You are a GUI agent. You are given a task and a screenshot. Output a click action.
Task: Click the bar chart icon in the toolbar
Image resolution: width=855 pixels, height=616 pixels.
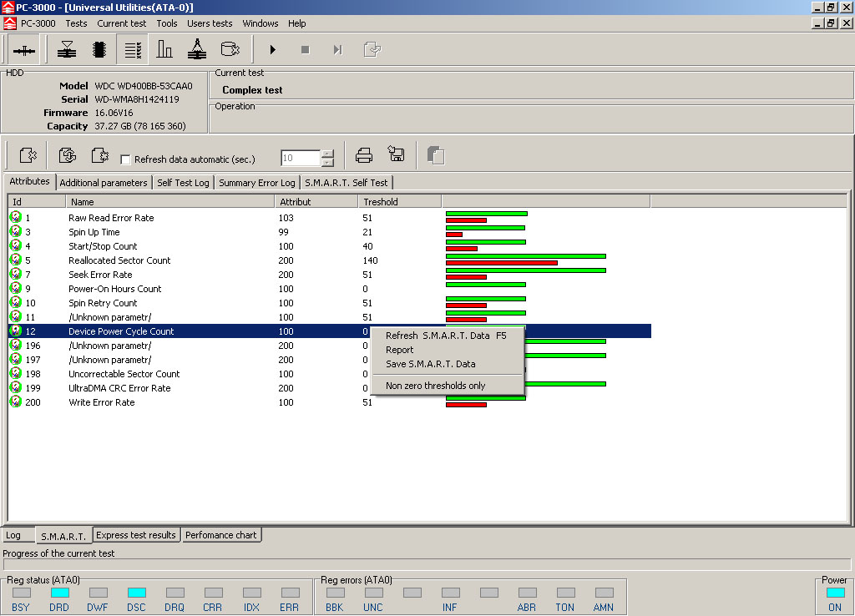pos(164,50)
